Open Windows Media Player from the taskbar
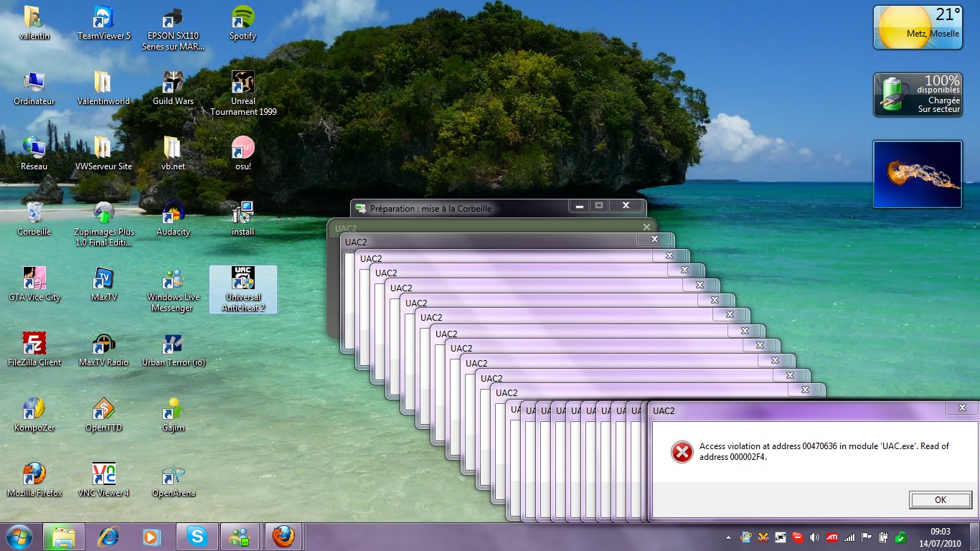The width and height of the screenshot is (980, 551). click(151, 537)
